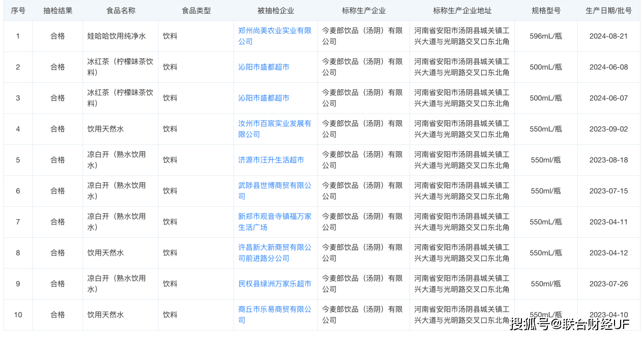Click the production date 2023-09-02 cell

point(608,129)
